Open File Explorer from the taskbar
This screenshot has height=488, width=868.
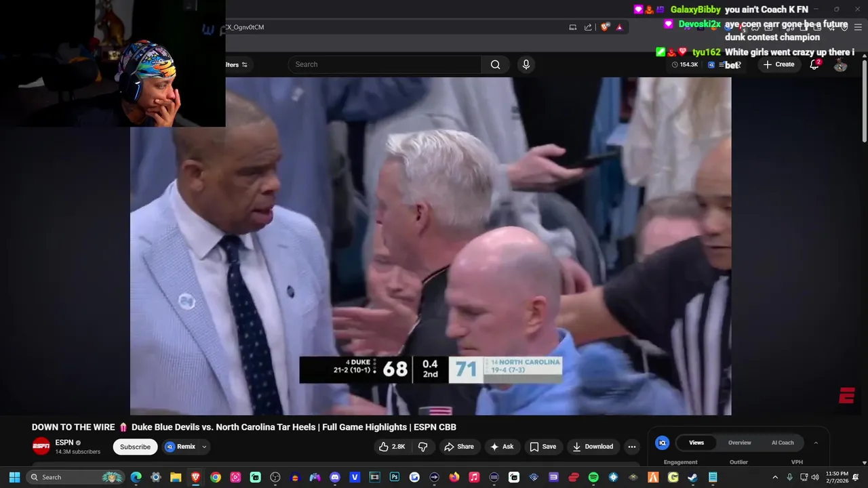(x=176, y=477)
